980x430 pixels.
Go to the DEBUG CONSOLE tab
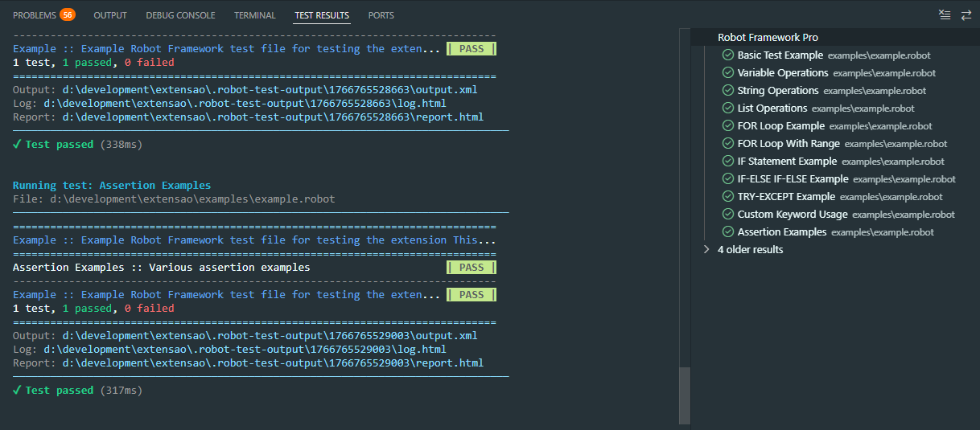(x=180, y=15)
